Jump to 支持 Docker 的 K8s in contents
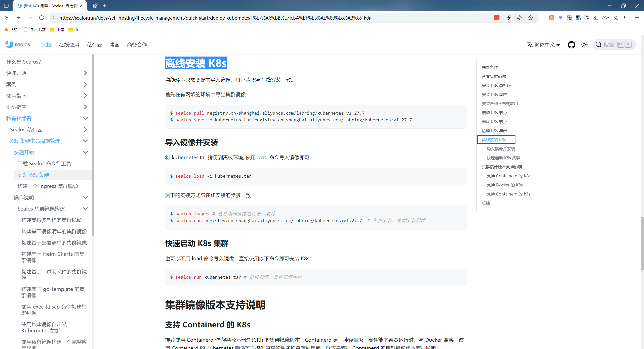Screen dimensions: 644x349 (505, 185)
